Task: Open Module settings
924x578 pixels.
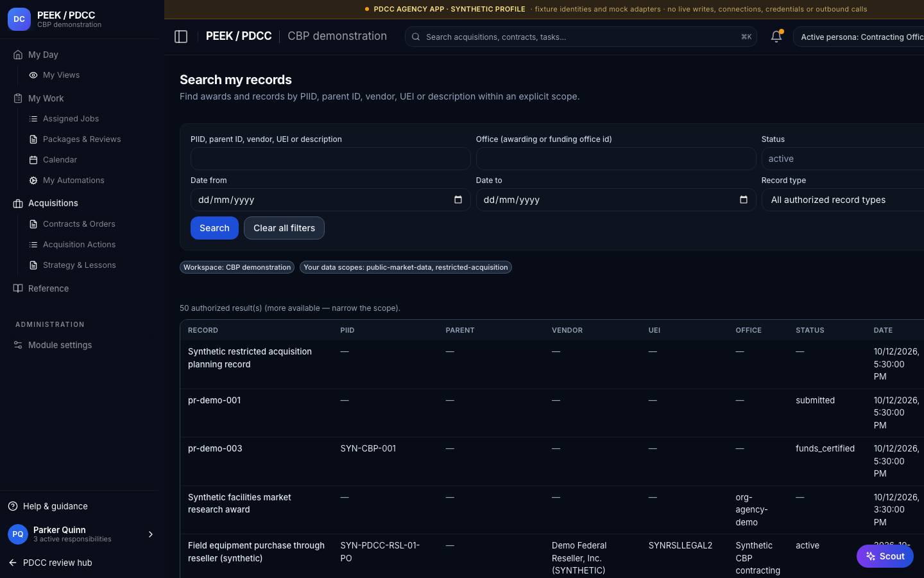Action: coord(60,345)
